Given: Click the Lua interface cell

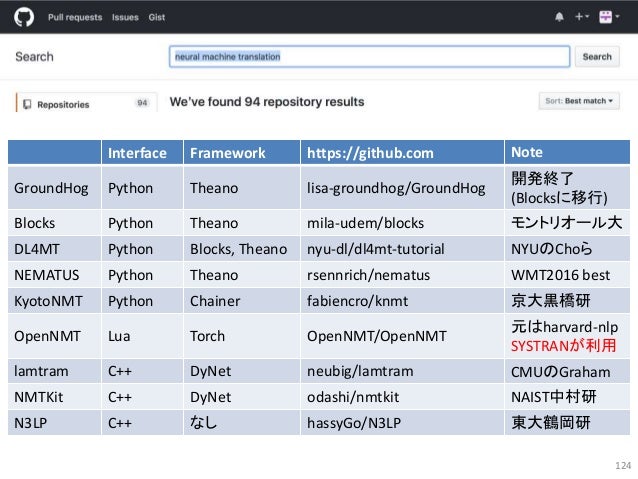Looking at the screenshot, I should click(119, 336).
